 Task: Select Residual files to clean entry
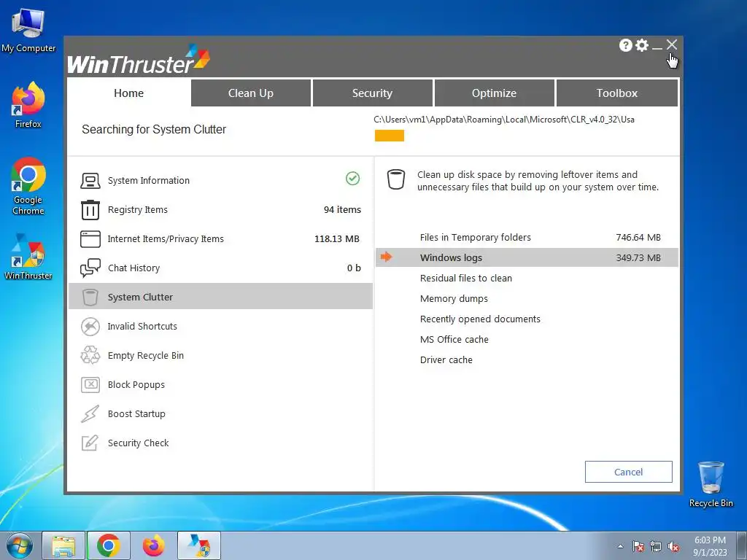466,278
